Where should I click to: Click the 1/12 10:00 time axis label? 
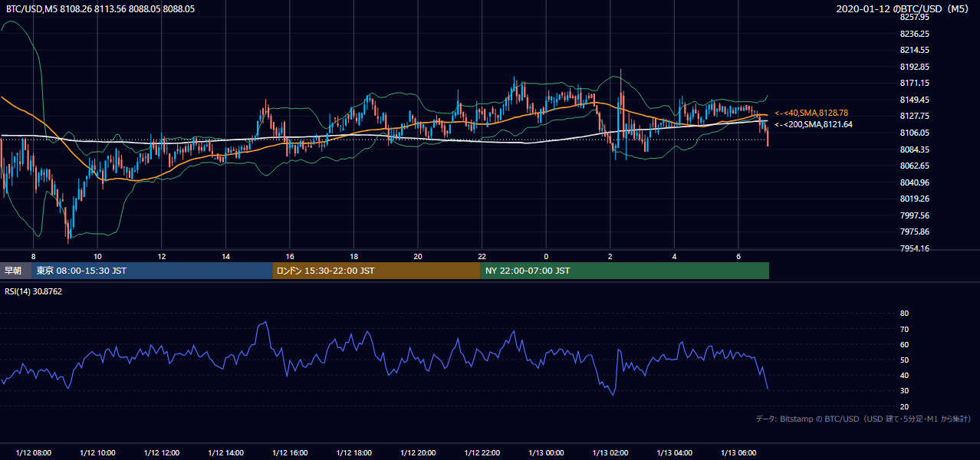(97, 453)
